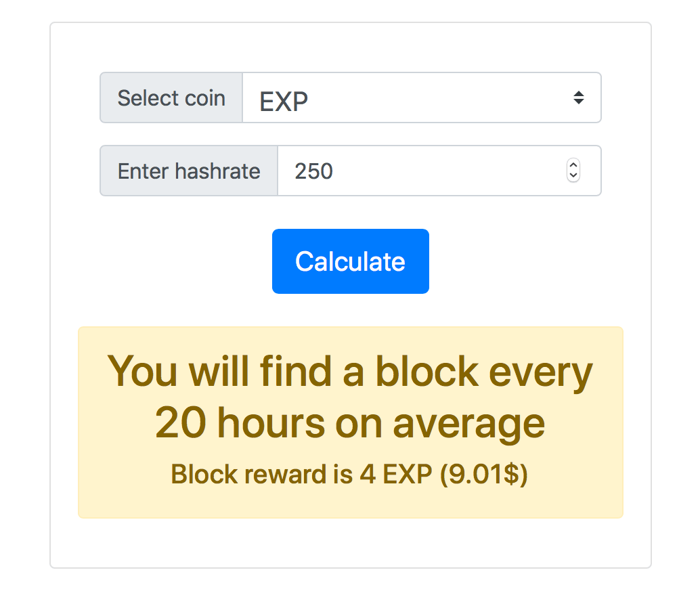Image resolution: width=700 pixels, height=589 pixels.
Task: Click the '4 EXP' reward amount
Action: pyautogui.click(x=396, y=475)
